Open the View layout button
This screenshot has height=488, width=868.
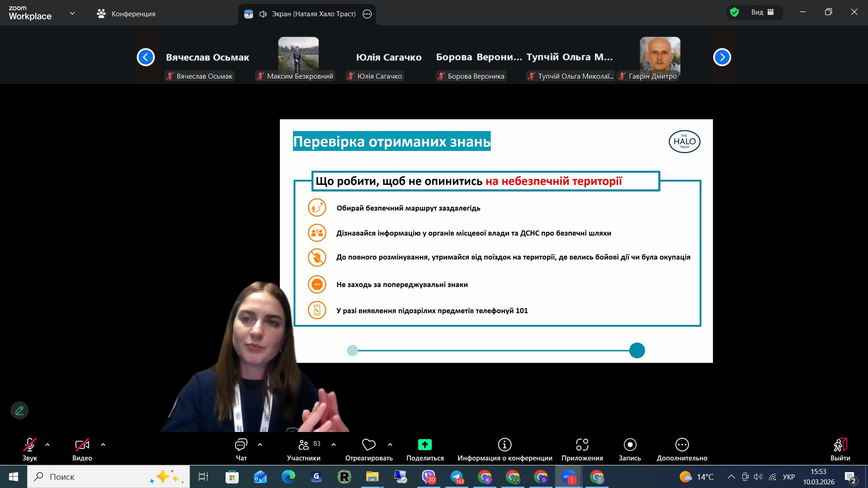click(763, 12)
